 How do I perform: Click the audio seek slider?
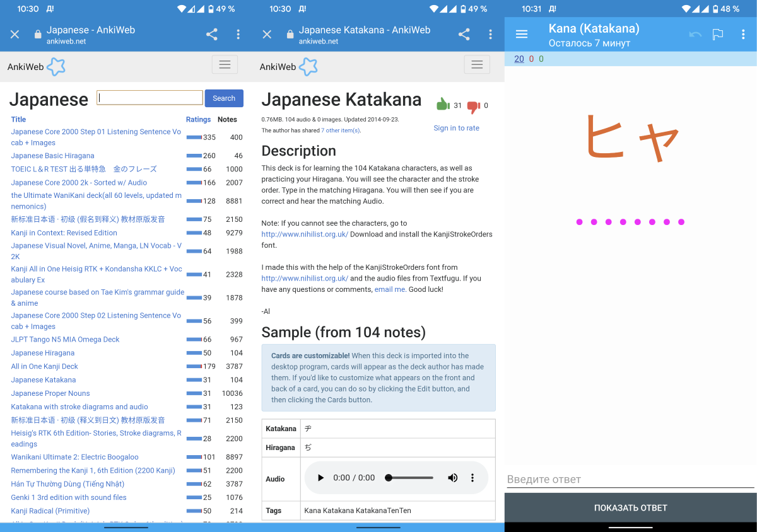point(409,478)
